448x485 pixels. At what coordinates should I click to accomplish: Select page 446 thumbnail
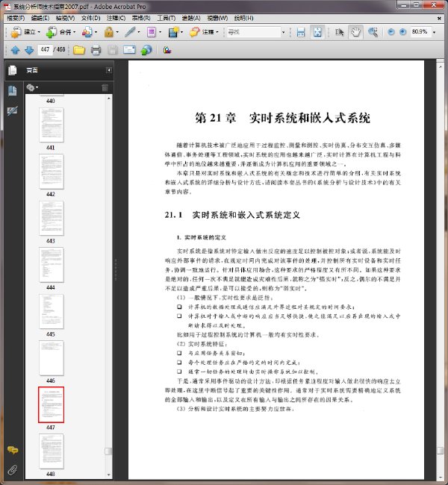coord(52,358)
